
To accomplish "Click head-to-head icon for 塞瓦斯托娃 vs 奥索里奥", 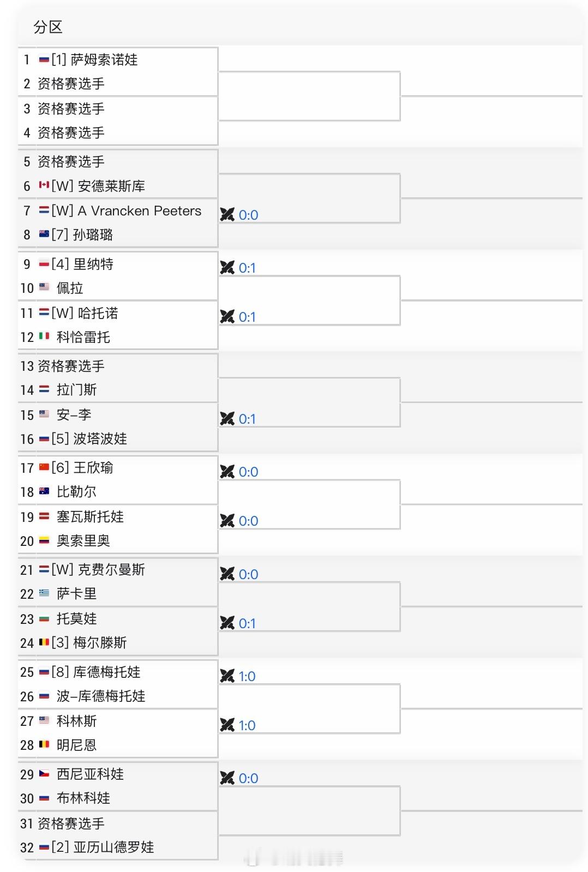I will coord(227,521).
